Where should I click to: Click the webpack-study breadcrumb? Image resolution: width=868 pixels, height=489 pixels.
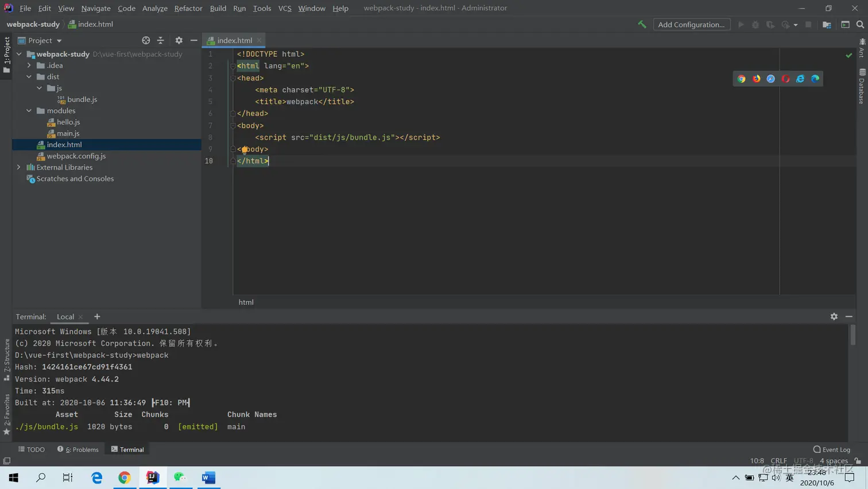click(x=33, y=24)
